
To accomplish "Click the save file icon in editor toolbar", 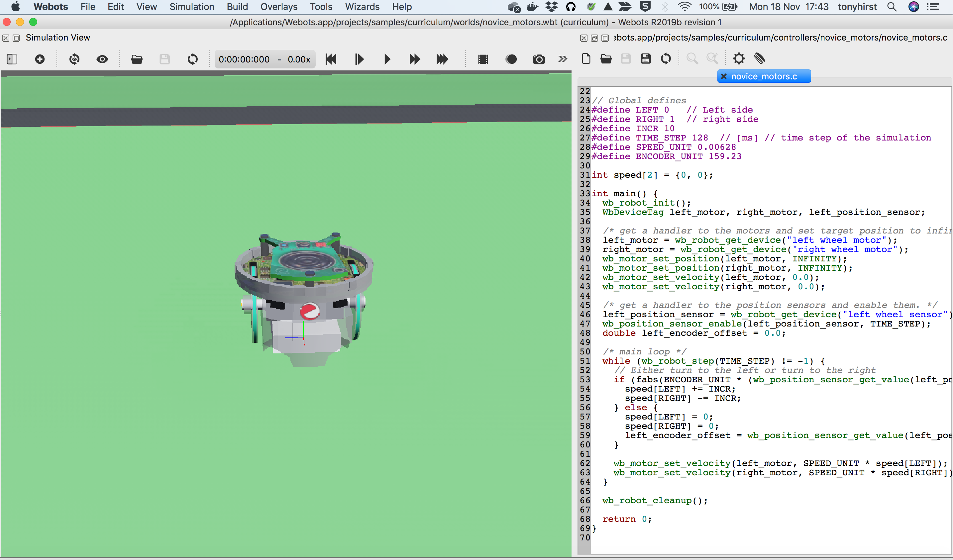I will [x=626, y=59].
